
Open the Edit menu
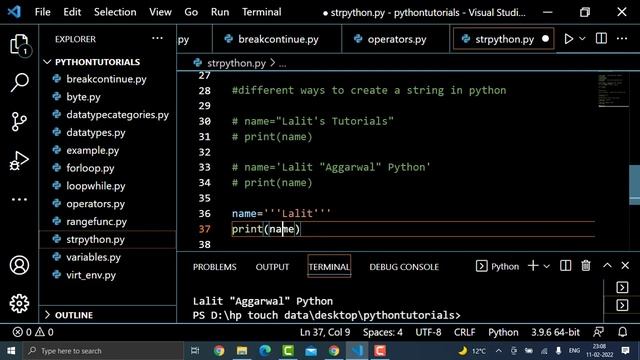72,12
